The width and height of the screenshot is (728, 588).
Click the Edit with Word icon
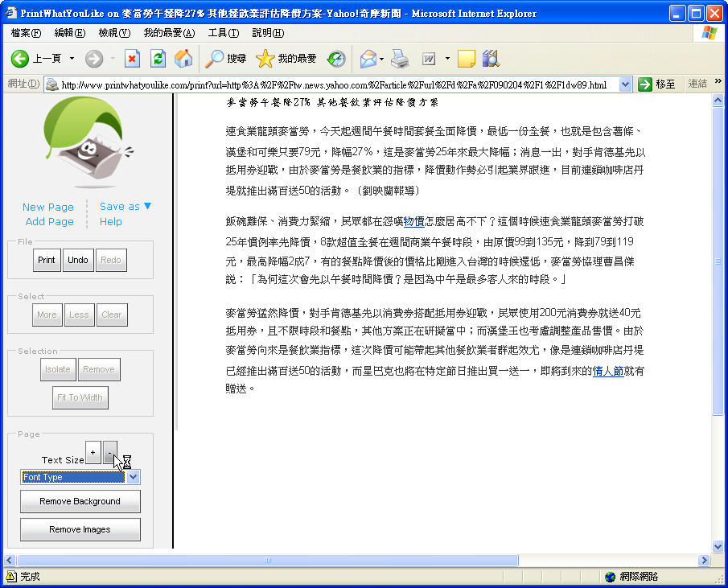[429, 59]
